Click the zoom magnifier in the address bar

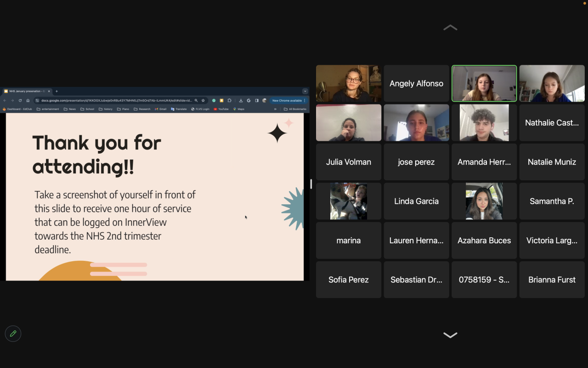[x=196, y=100]
